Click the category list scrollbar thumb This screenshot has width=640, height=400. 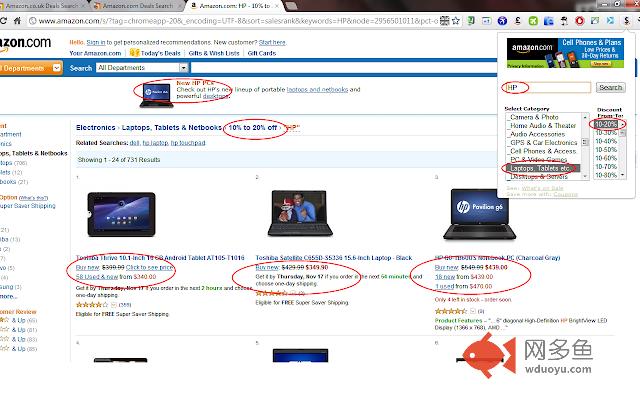585,142
